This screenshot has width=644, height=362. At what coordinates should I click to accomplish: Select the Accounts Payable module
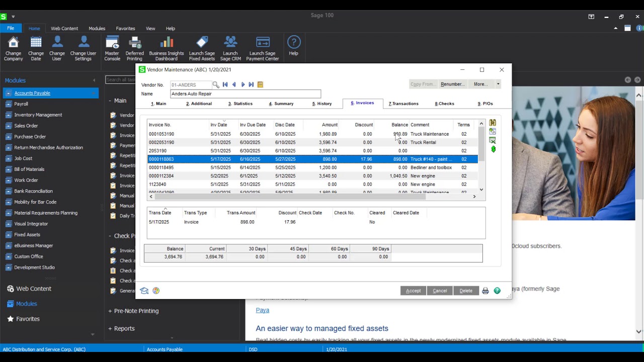pos(51,93)
